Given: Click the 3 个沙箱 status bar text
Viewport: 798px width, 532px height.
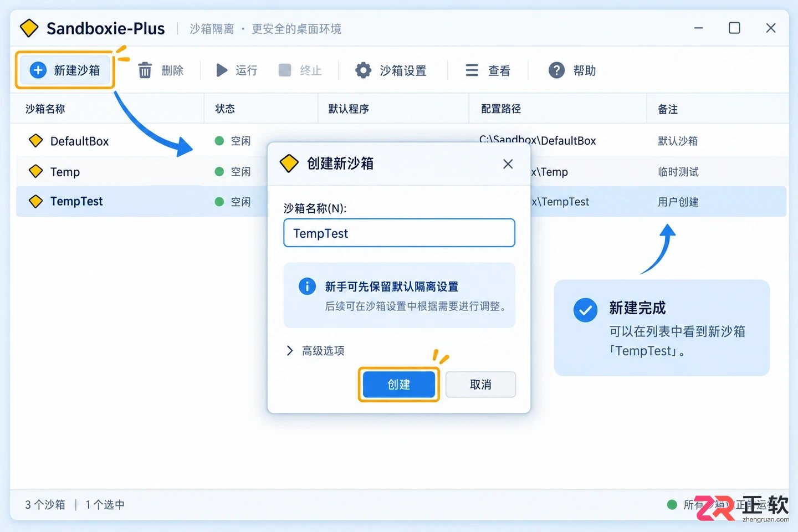Looking at the screenshot, I should 45,504.
